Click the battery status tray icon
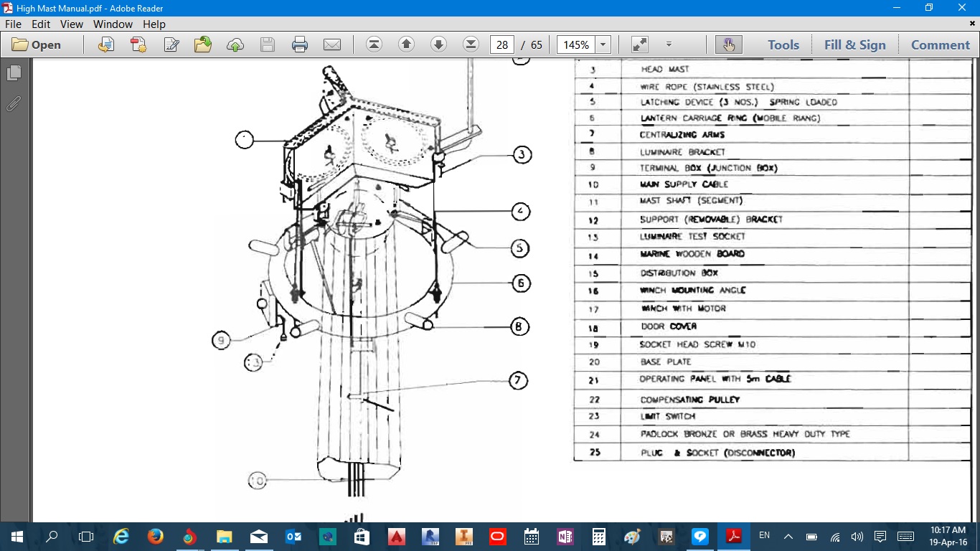Image resolution: width=980 pixels, height=551 pixels. (811, 536)
